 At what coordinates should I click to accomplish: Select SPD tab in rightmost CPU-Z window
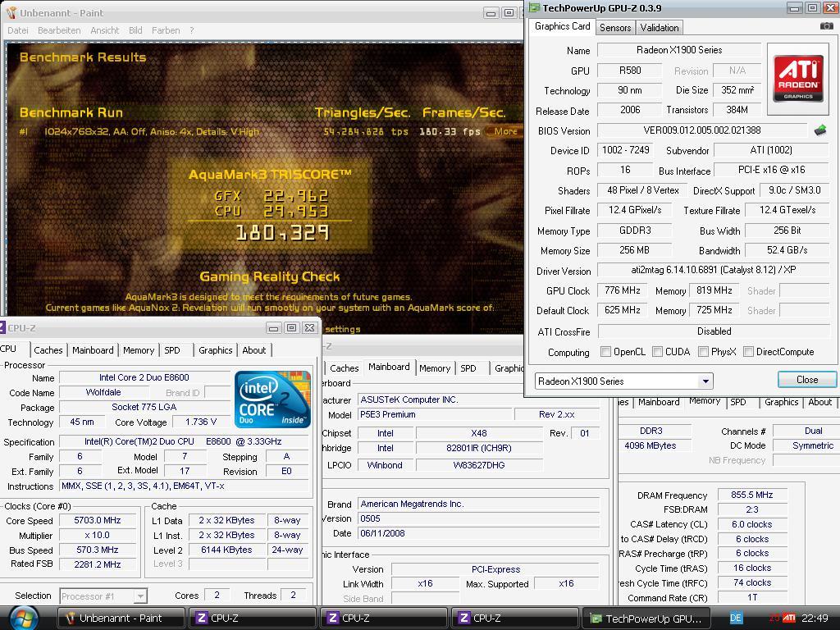tap(737, 402)
